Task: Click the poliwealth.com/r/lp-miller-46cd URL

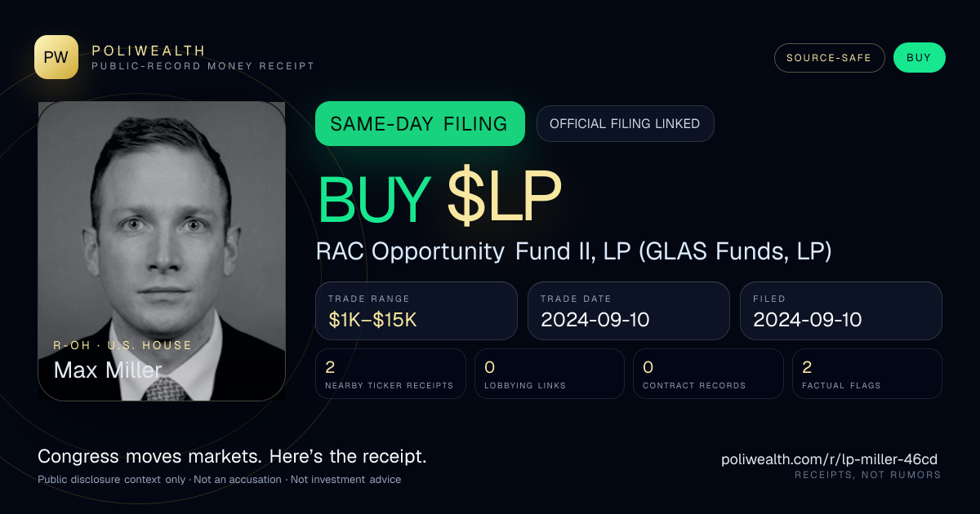Action: (x=831, y=459)
